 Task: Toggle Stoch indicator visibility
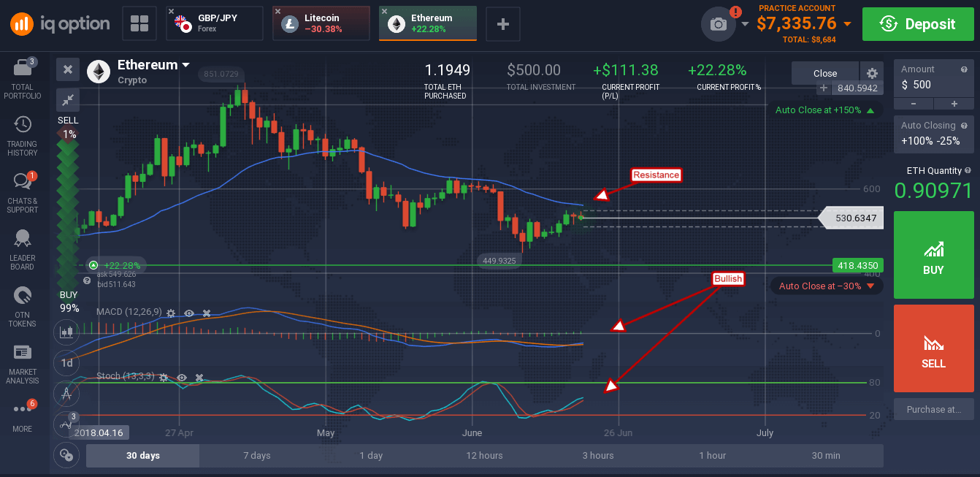coord(181,377)
